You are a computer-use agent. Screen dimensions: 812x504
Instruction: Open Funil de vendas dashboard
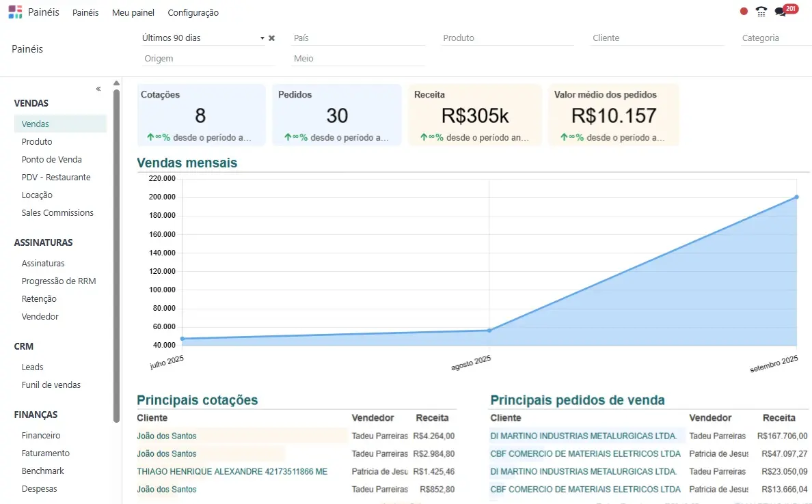51,385
